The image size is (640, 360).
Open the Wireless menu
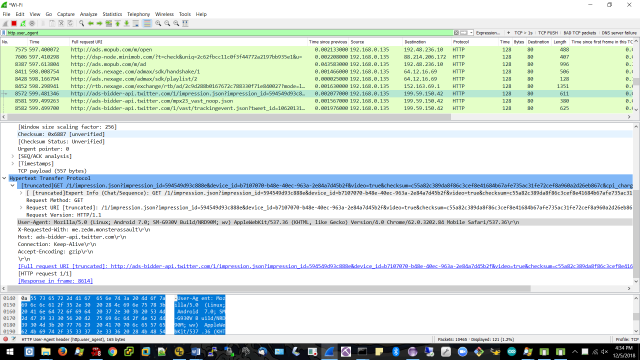164,14
